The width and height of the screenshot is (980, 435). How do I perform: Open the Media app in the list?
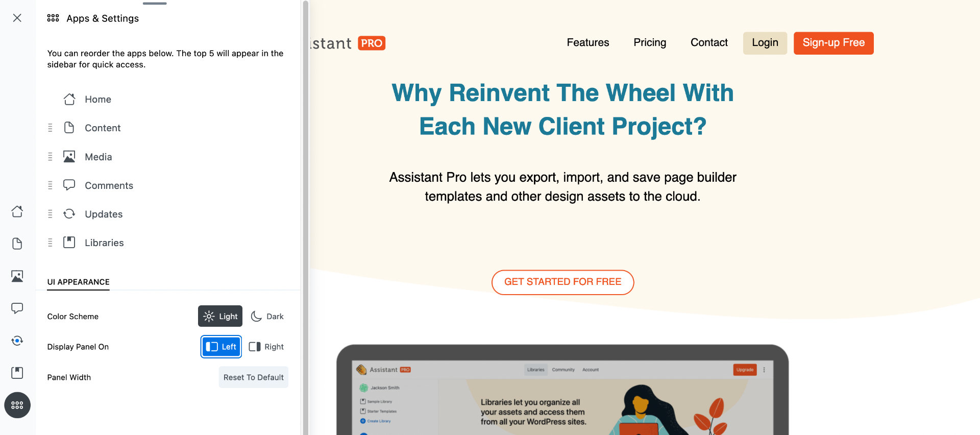point(98,157)
